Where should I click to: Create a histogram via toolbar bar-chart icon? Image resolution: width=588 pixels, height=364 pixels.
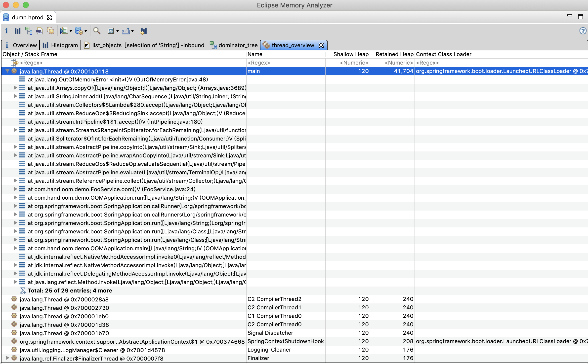pos(17,31)
